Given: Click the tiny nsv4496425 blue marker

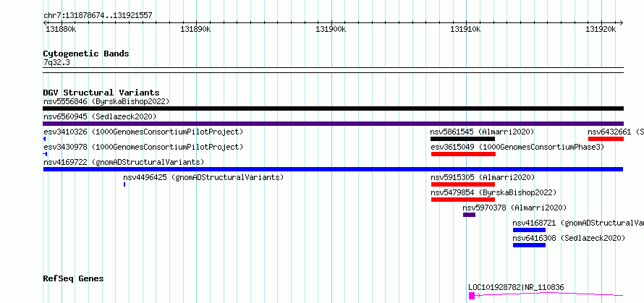Looking at the screenshot, I should coord(124,184).
